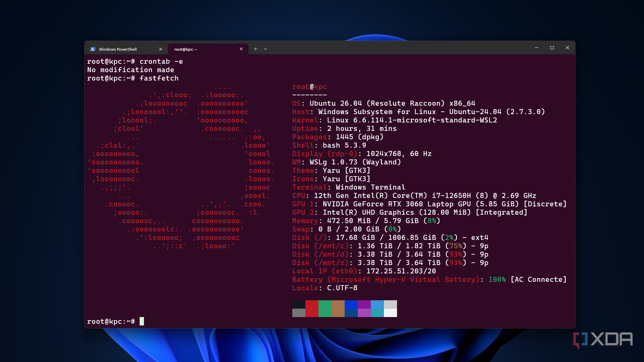644x362 pixels.
Task: Click the CPU line 'i7-12650H'
Action: coord(414,196)
